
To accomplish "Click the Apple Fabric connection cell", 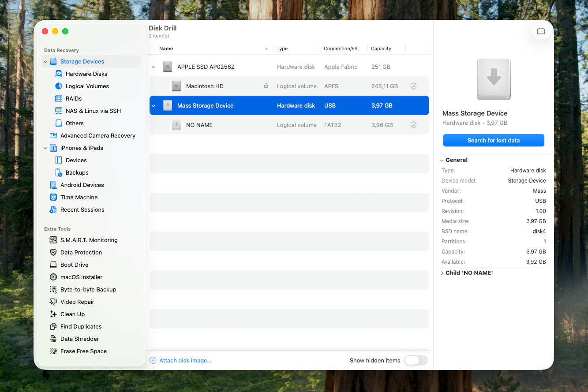I will click(x=341, y=67).
